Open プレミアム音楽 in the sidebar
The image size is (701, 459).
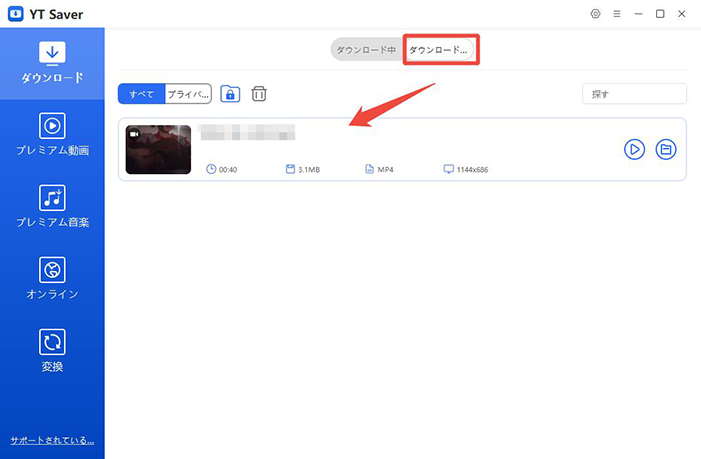point(52,206)
